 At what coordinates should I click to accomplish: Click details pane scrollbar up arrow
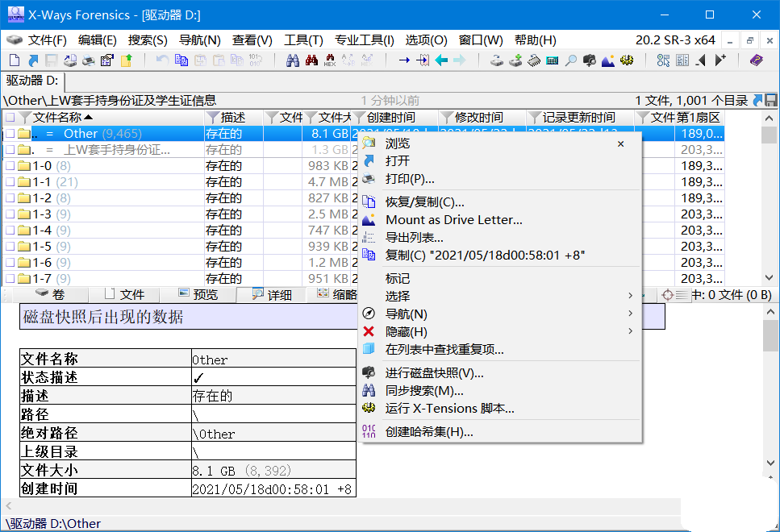(770, 312)
